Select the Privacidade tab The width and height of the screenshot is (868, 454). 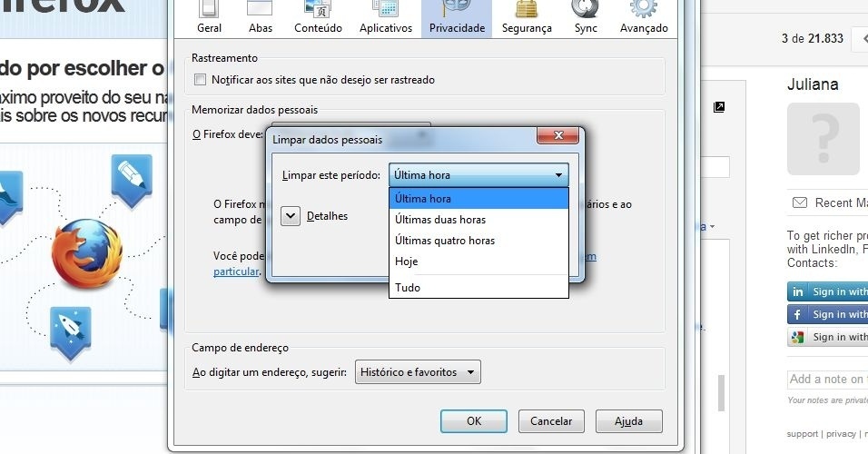(x=457, y=19)
